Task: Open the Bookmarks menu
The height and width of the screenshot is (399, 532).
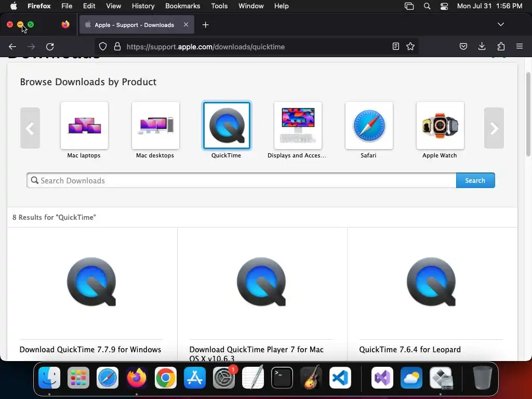Action: pyautogui.click(x=182, y=6)
